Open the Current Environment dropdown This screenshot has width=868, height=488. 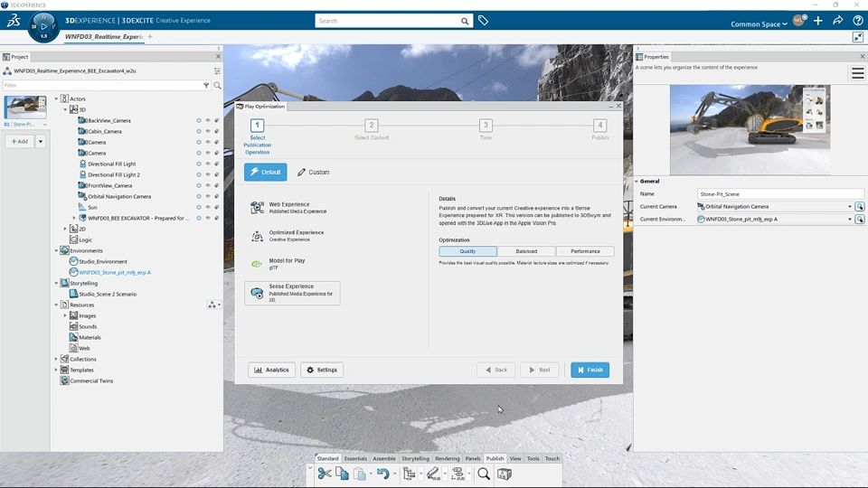850,219
